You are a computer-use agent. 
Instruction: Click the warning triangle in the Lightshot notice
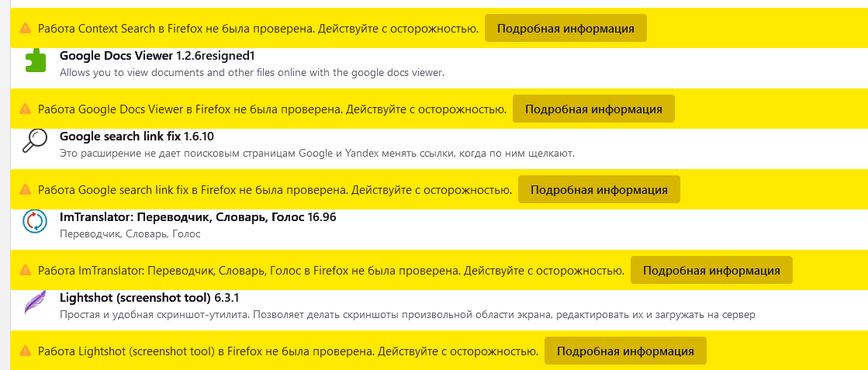(25, 351)
